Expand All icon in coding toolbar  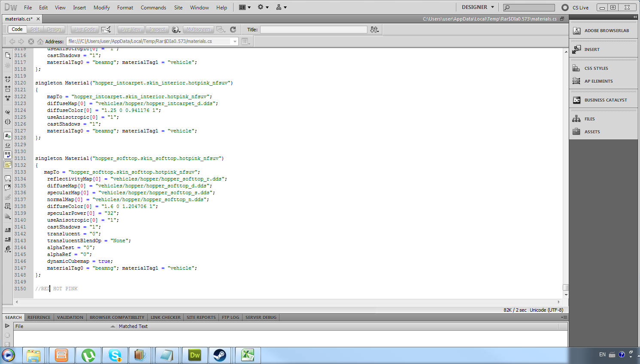pos(8,98)
